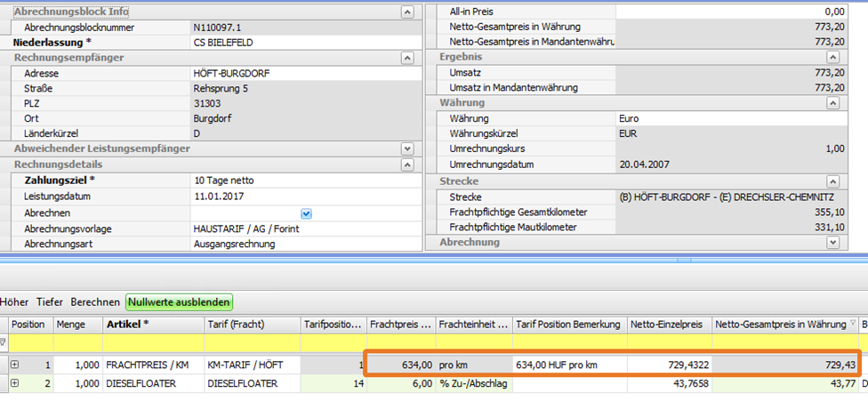This screenshot has width=868, height=409.
Task: Collapse the Strecke section arrow
Action: tap(832, 181)
